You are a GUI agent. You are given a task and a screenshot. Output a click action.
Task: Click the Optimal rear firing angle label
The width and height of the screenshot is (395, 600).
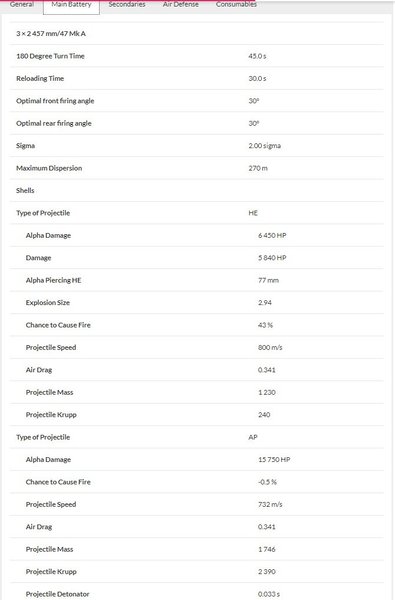coord(54,123)
